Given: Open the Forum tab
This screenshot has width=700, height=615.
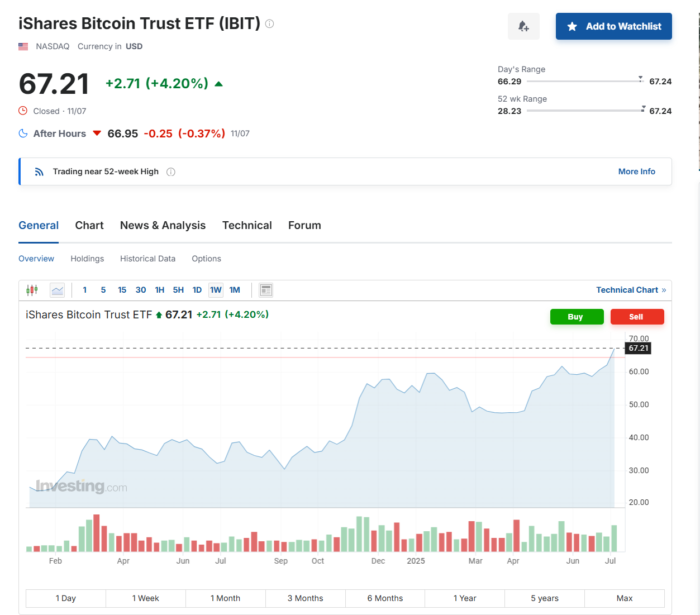Looking at the screenshot, I should tap(304, 226).
